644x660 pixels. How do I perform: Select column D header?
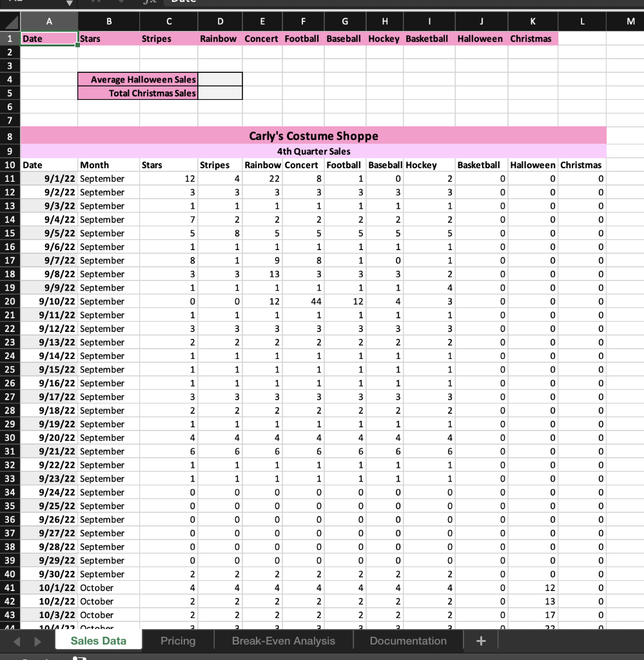point(220,21)
